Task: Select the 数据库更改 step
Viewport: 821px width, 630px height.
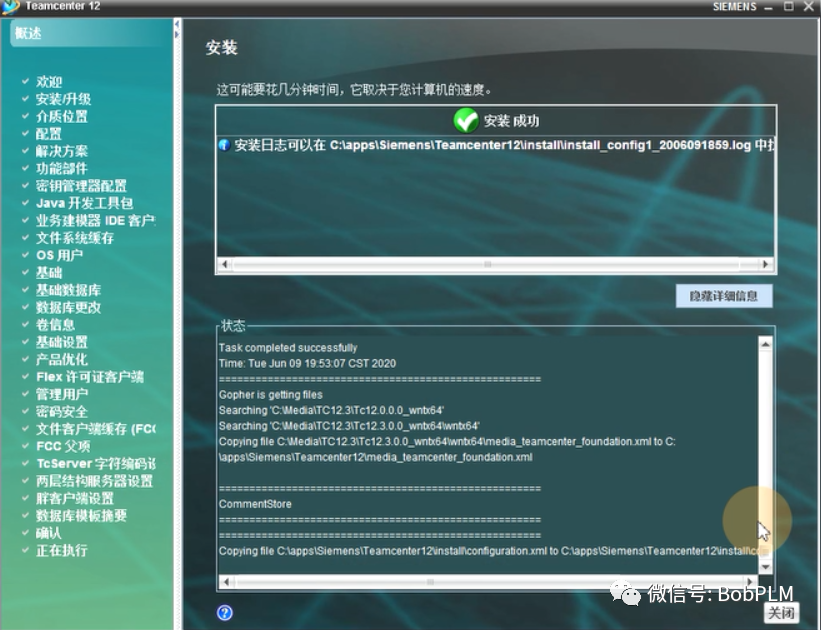Action: tap(68, 307)
